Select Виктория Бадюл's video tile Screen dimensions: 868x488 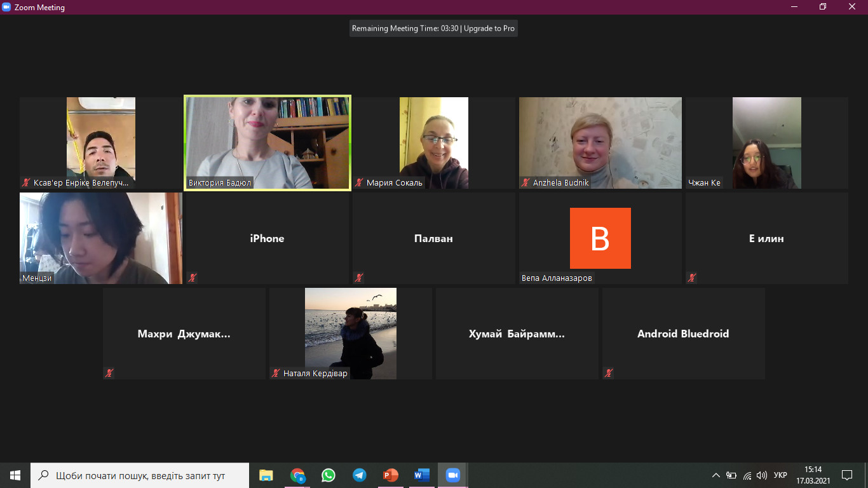coord(268,143)
